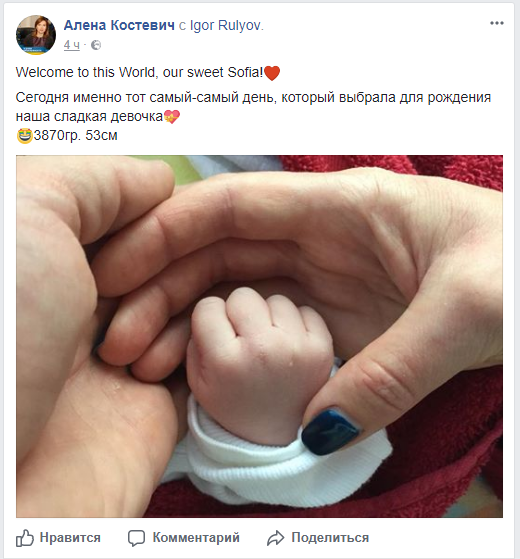Open the baby hand photo

click(259, 336)
